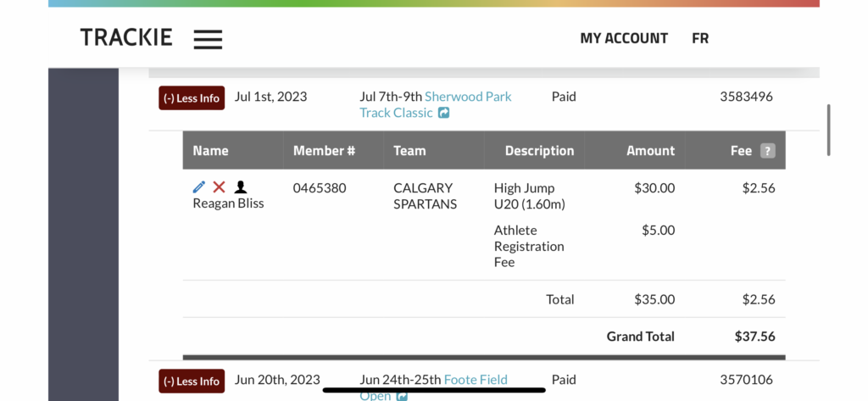868x401 pixels.
Task: Click the Fee question mark help icon
Action: tap(767, 151)
